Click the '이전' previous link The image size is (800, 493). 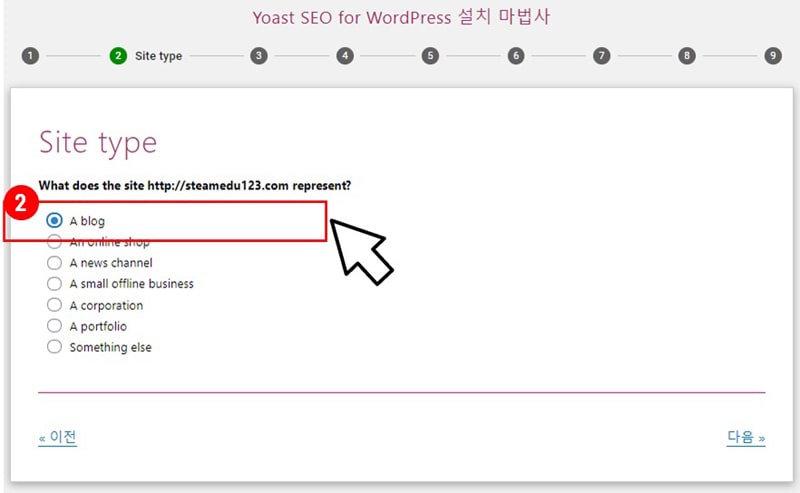(x=58, y=437)
